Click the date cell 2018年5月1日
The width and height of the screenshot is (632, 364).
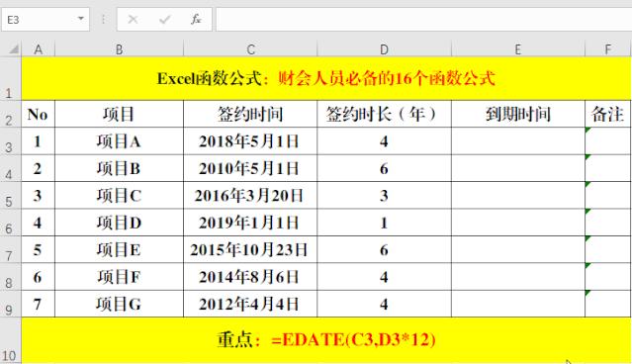click(250, 141)
